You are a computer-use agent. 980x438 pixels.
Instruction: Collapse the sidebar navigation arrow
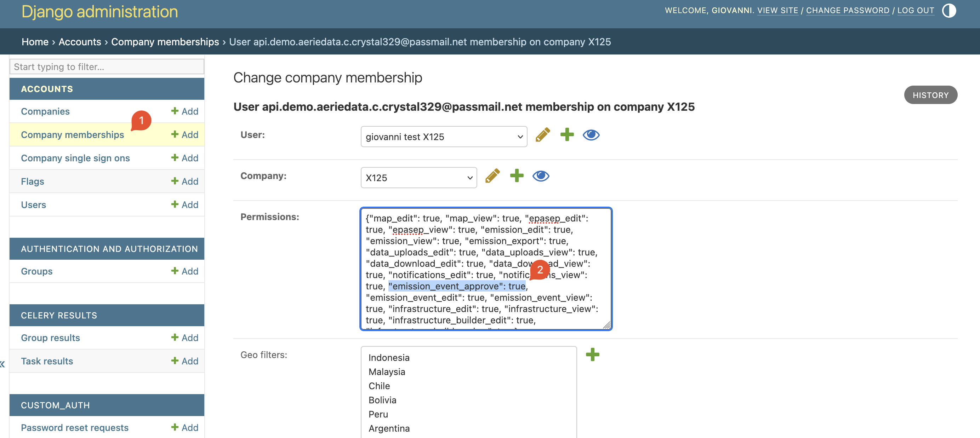[x=3, y=364]
